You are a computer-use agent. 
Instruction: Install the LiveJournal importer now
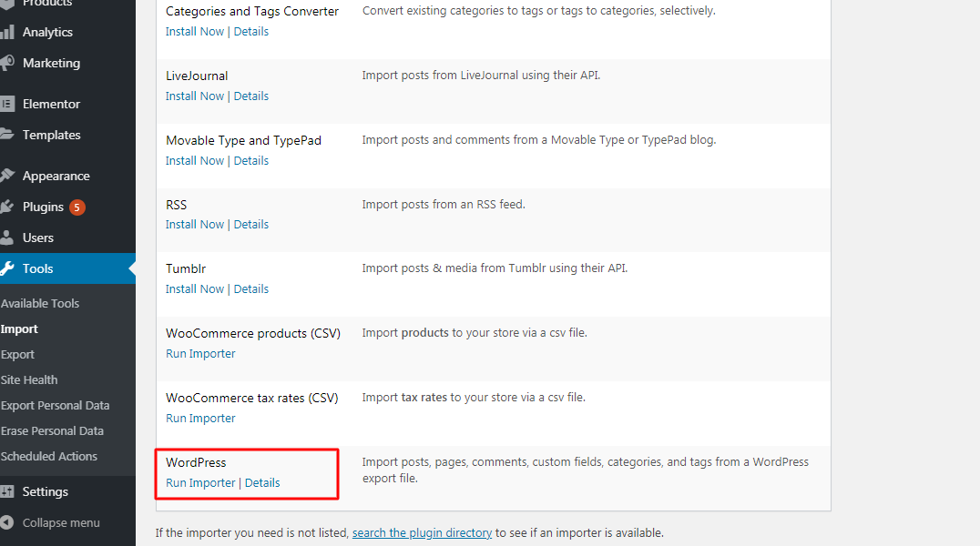point(194,96)
